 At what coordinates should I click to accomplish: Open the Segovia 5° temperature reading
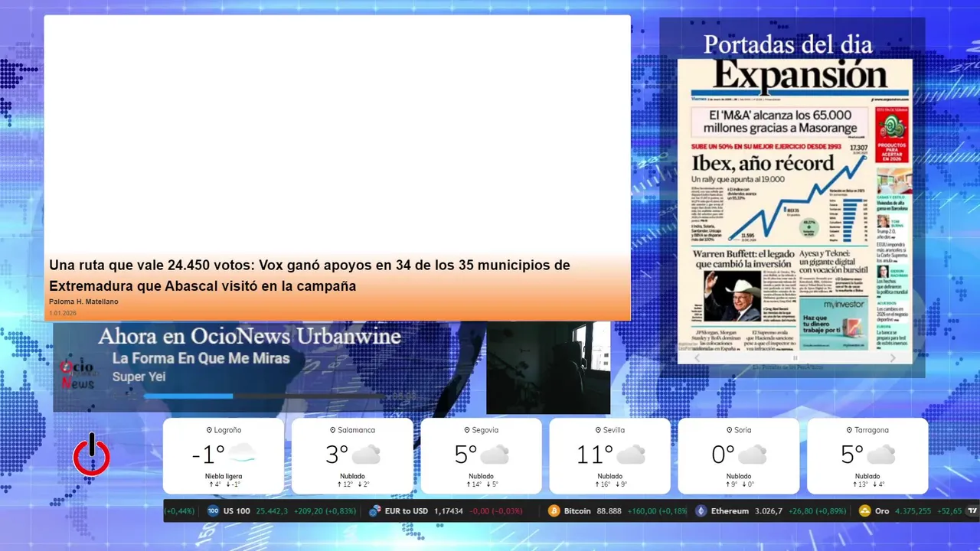pos(465,455)
